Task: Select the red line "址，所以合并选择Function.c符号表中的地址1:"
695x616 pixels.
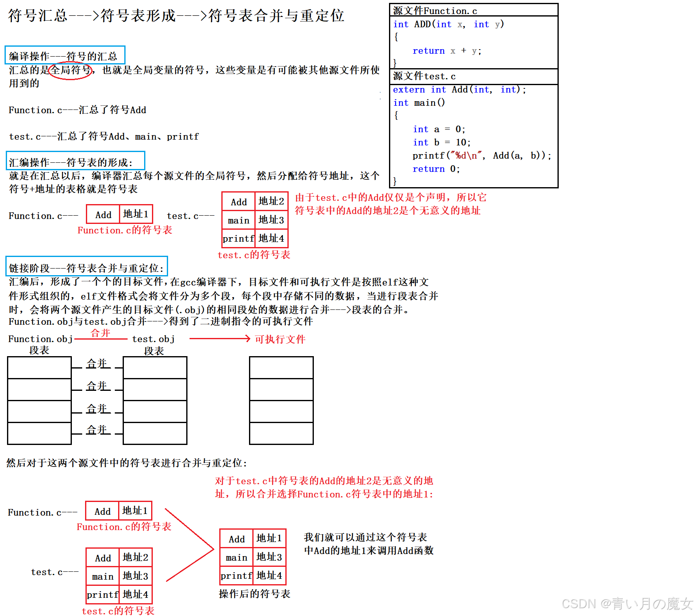Action: [324, 494]
